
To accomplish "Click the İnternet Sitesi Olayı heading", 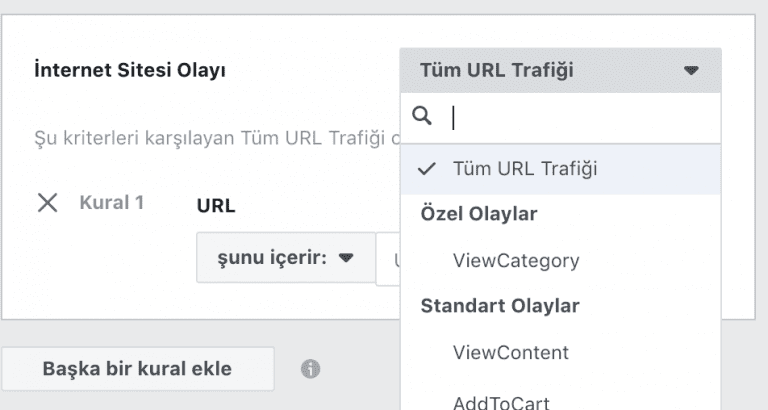I will coord(130,70).
